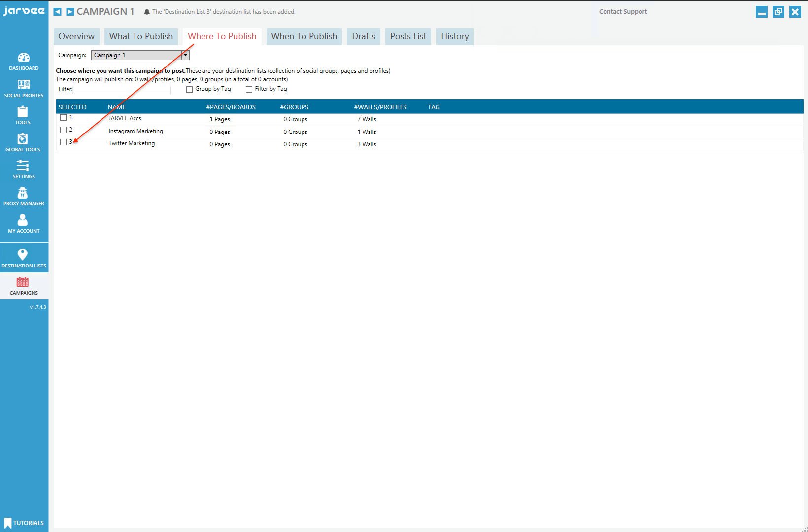Enable Filter by Tag
The width and height of the screenshot is (808, 532).
point(249,89)
